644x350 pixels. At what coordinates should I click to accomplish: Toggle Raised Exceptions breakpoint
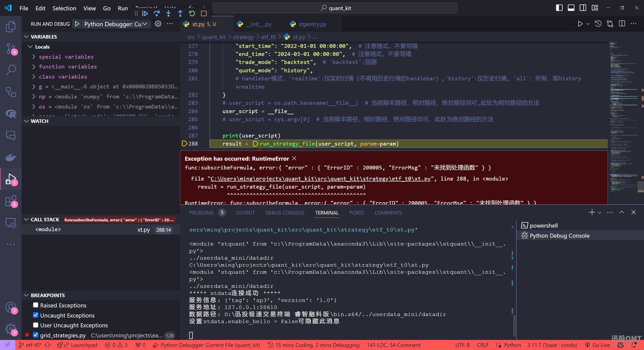coord(36,305)
